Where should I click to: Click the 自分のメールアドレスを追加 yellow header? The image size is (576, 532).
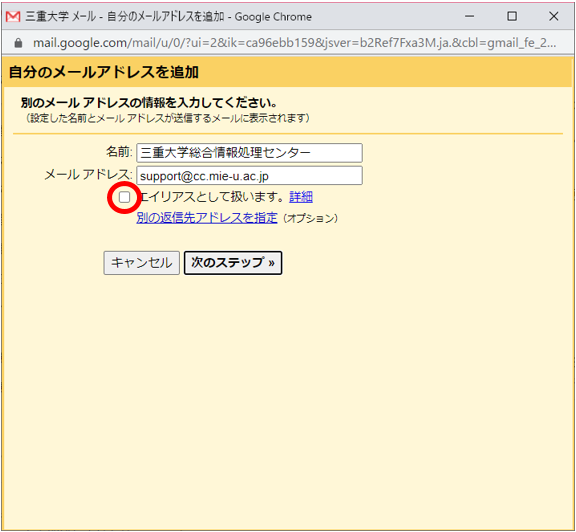(x=288, y=72)
